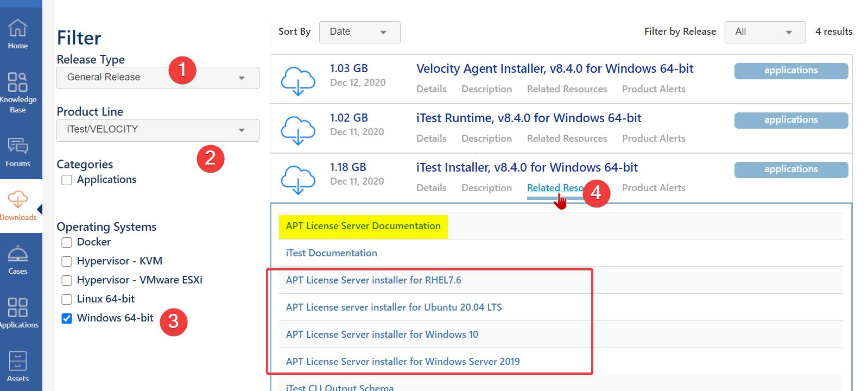Open APT License Server installer for RHEL7.6
The width and height of the screenshot is (868, 391).
(373, 280)
